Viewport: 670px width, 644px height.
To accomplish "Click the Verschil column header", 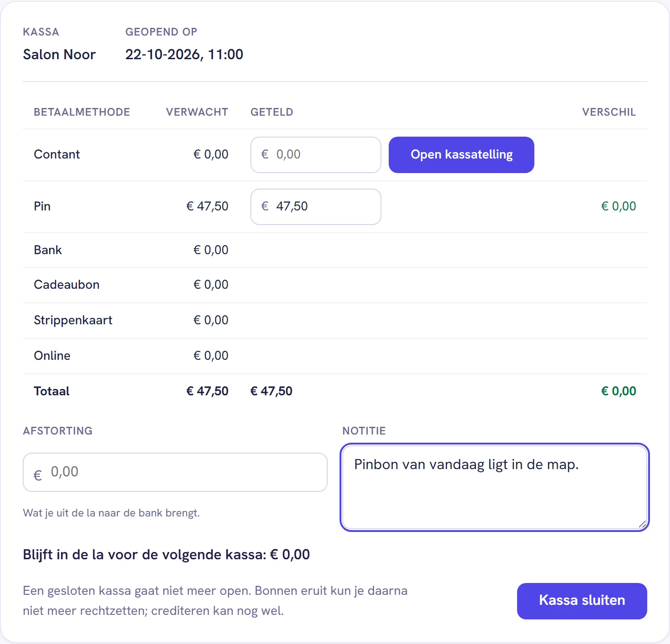I will coord(609,112).
